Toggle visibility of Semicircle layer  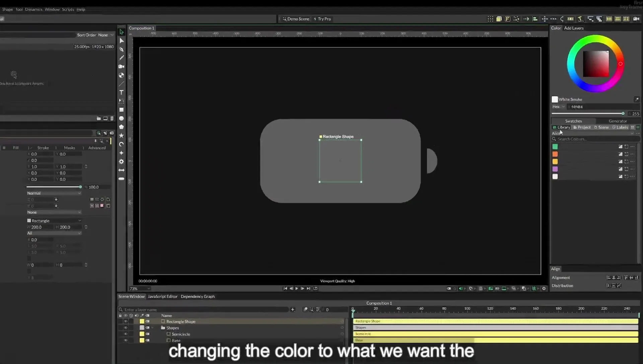pyautogui.click(x=126, y=334)
